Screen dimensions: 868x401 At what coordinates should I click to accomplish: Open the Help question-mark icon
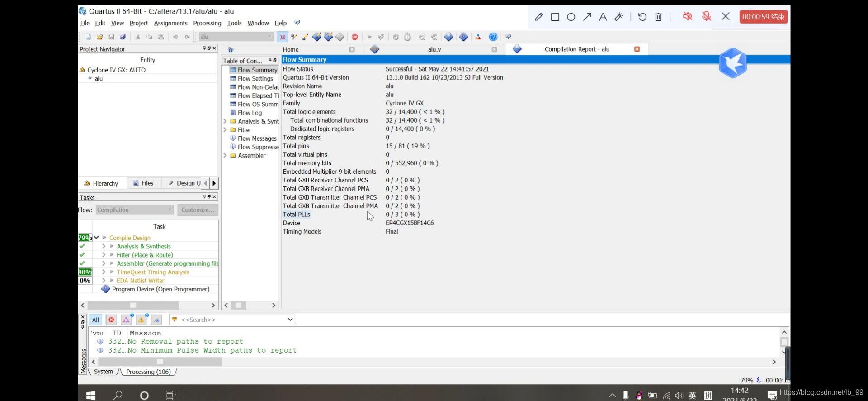point(493,37)
